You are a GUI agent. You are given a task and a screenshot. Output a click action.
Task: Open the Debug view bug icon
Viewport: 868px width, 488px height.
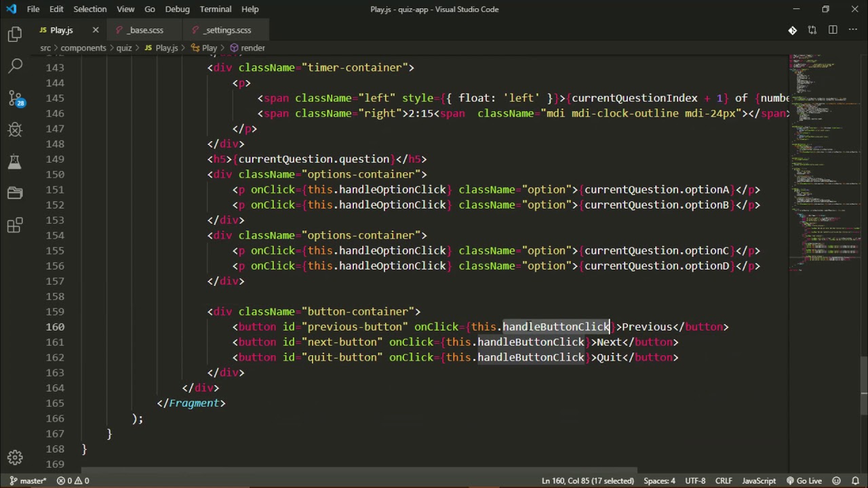[15, 130]
